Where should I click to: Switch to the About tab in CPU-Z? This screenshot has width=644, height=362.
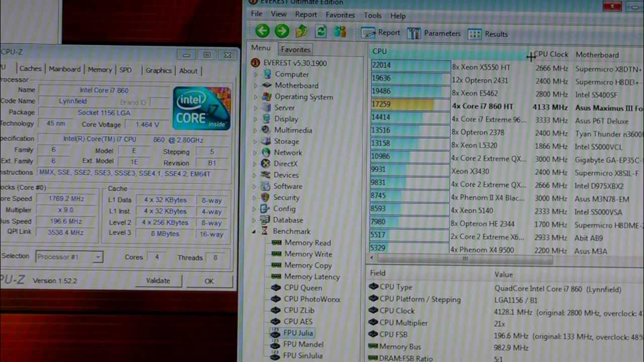pyautogui.click(x=188, y=71)
